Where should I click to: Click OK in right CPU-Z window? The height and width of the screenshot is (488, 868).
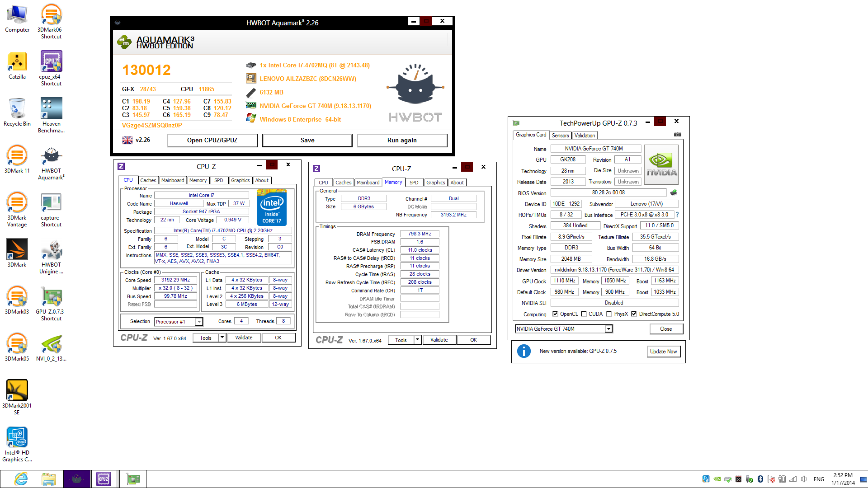(x=473, y=340)
